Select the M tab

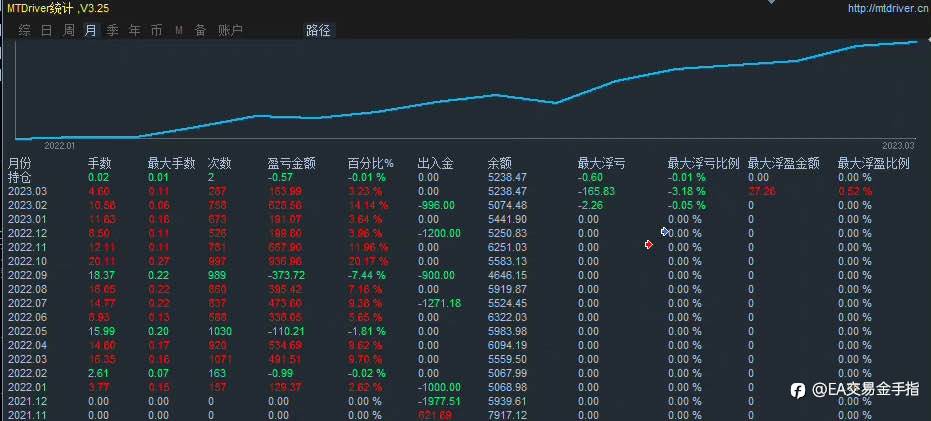click(179, 31)
